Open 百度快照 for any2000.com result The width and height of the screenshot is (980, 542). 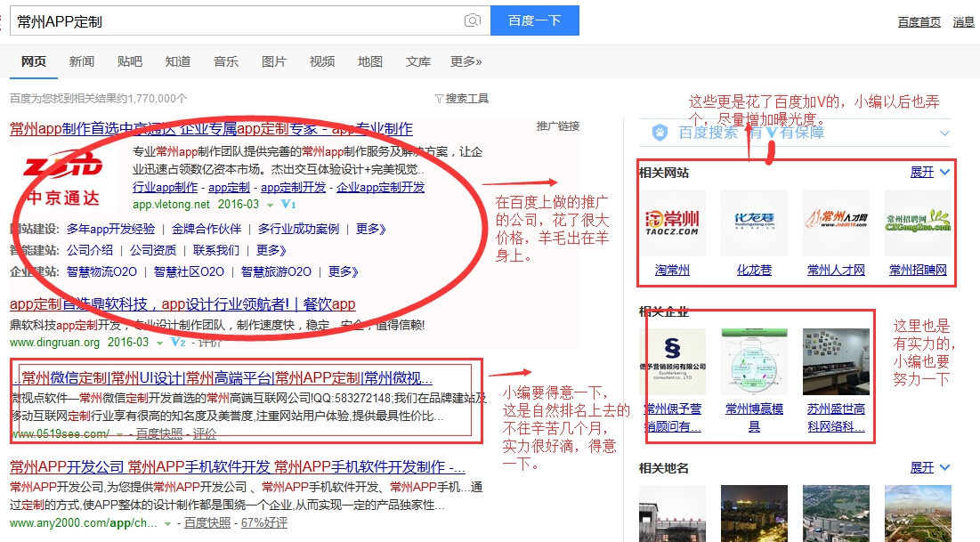pyautogui.click(x=207, y=522)
